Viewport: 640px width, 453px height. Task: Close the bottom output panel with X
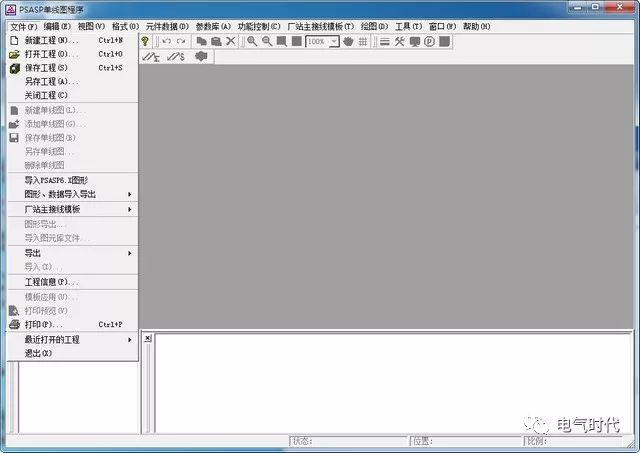point(148,338)
